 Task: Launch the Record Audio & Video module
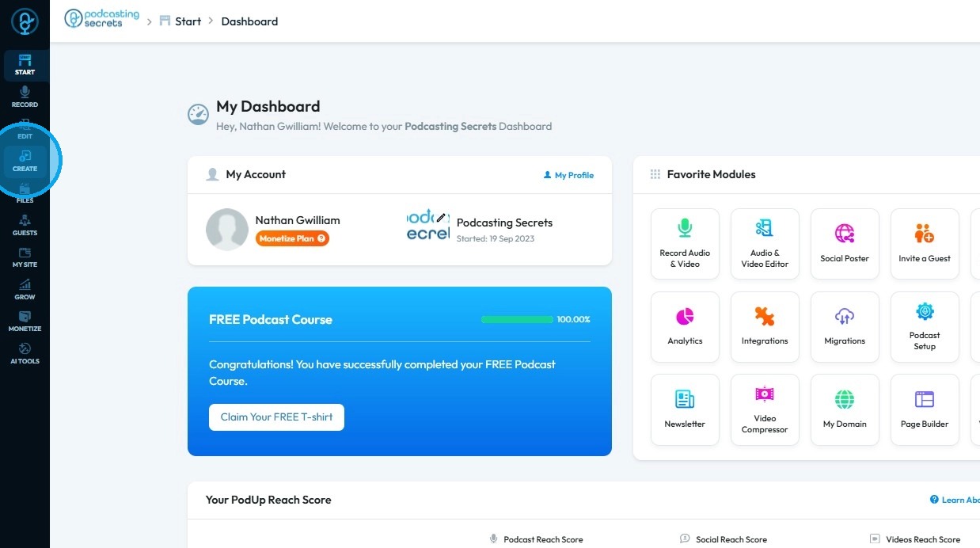click(x=685, y=244)
